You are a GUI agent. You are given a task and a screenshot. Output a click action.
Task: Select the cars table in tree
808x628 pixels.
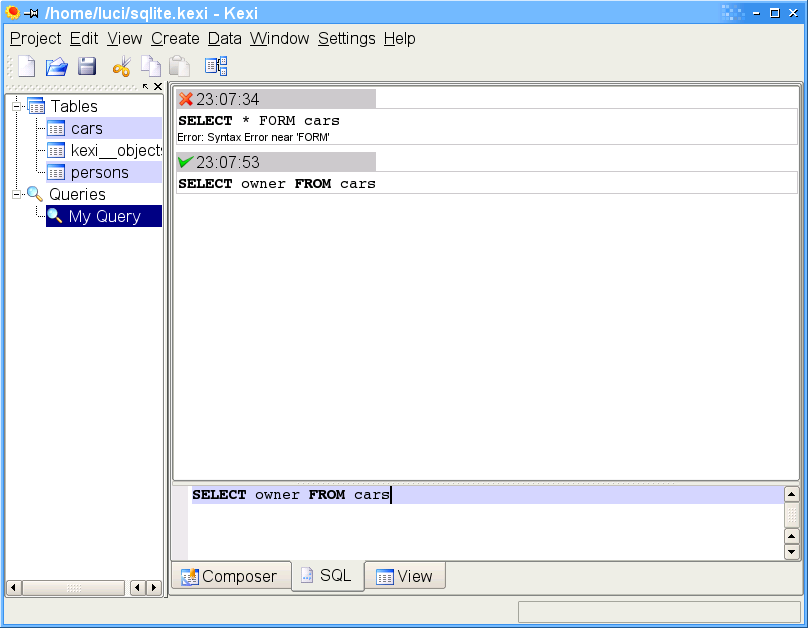(87, 128)
